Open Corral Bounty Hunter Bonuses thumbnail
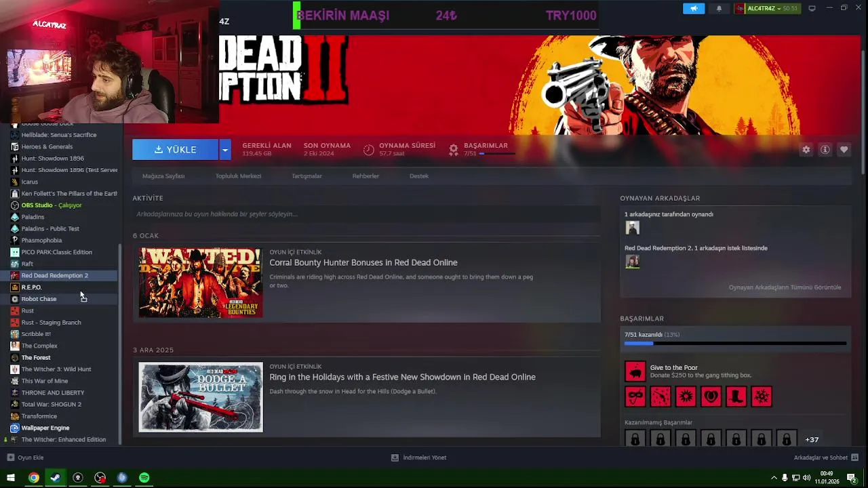 click(201, 283)
